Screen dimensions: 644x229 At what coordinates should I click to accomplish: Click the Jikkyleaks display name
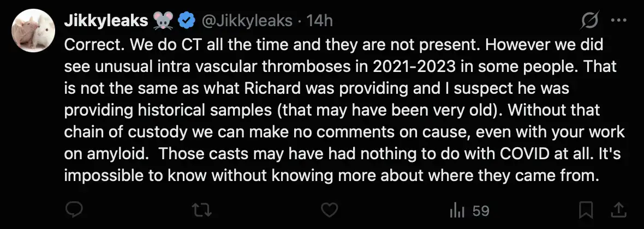(106, 21)
